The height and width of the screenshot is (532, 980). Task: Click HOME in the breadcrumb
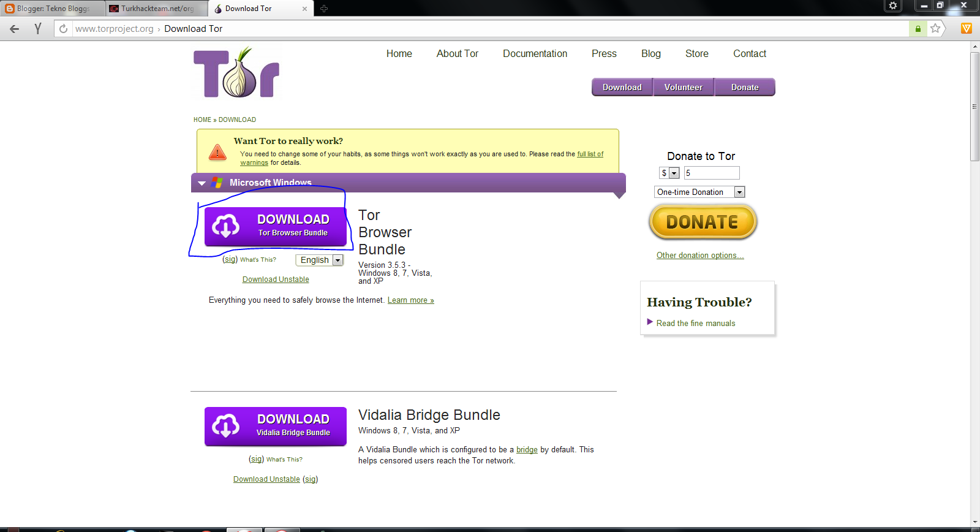202,120
